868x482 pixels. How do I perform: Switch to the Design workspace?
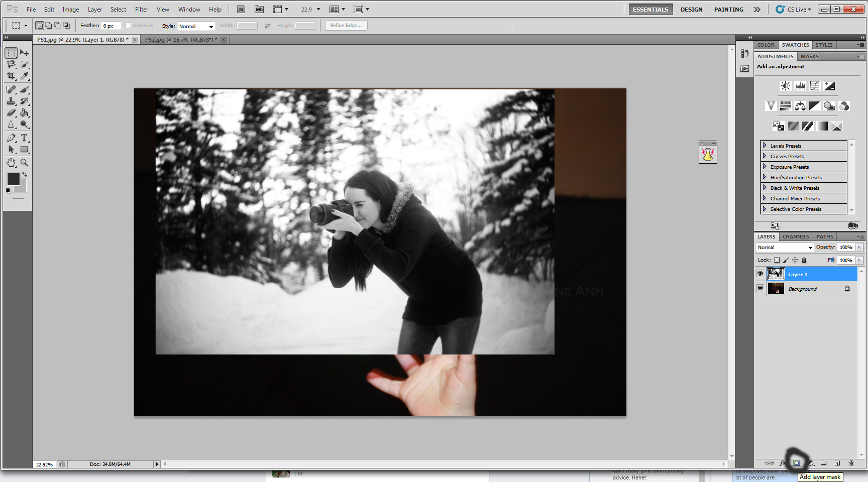tap(691, 10)
